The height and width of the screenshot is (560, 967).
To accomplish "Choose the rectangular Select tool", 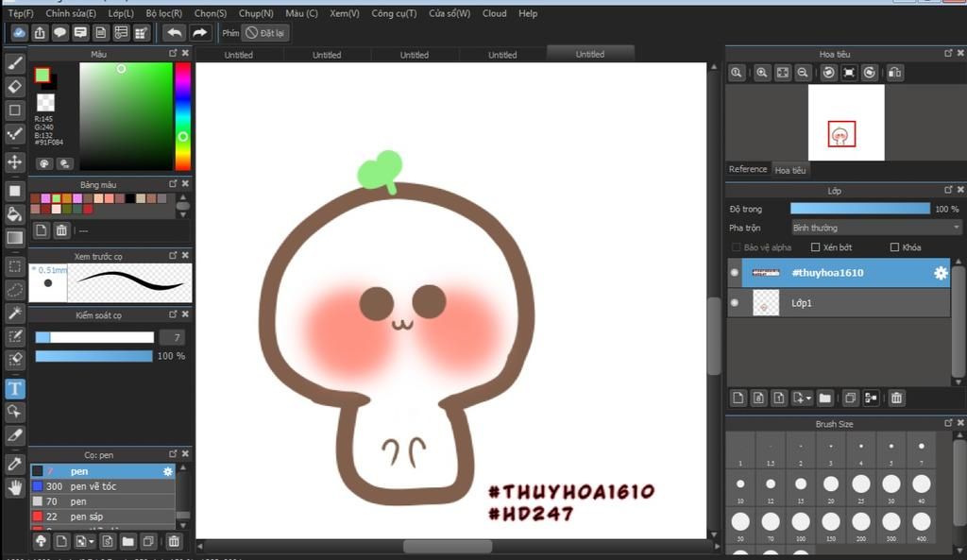I will coord(15,266).
